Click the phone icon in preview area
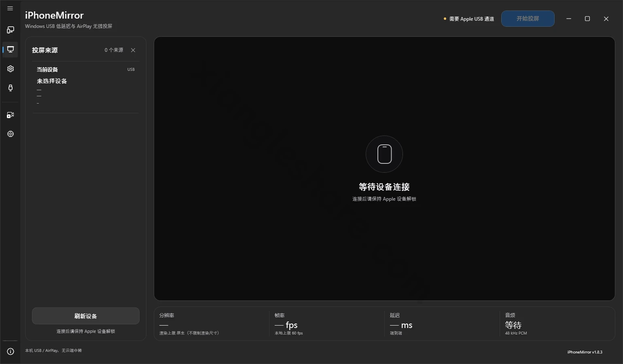623x364 pixels. pos(384,154)
